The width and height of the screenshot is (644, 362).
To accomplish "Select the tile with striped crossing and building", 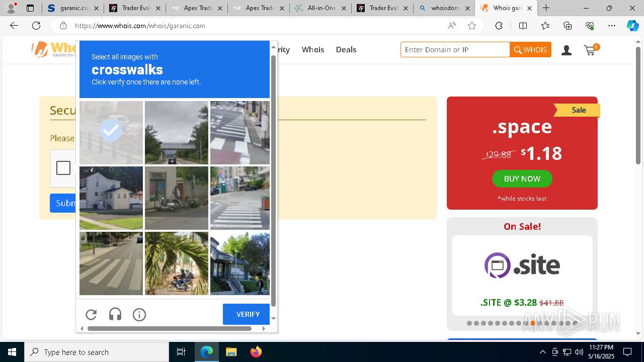I will point(240,133).
